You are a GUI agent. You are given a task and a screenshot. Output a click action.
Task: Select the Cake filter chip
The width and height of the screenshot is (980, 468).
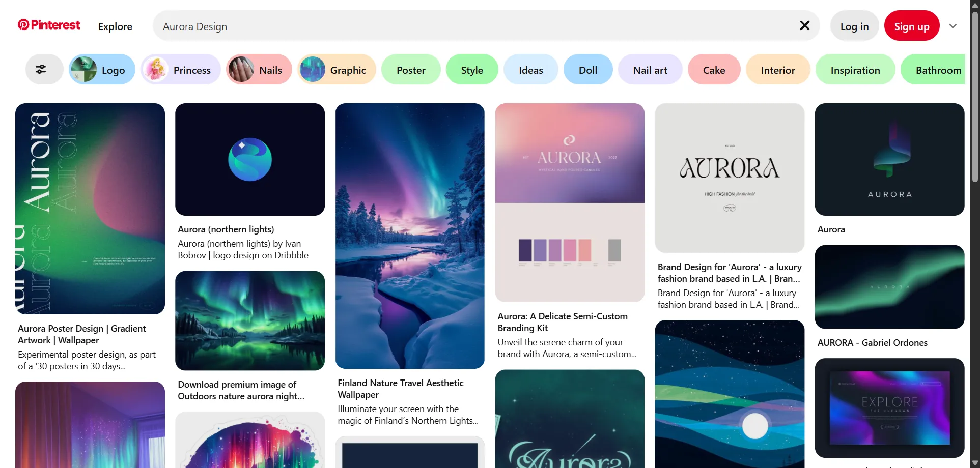click(x=714, y=69)
